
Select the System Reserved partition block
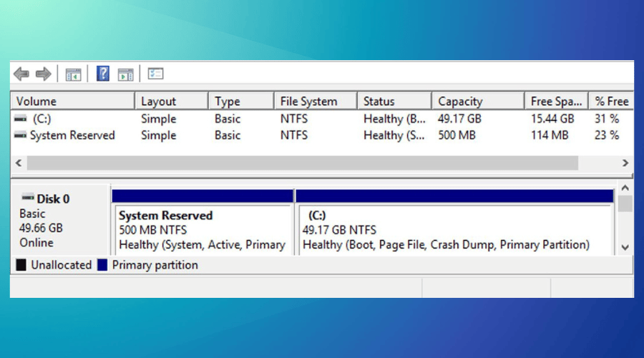pos(203,223)
